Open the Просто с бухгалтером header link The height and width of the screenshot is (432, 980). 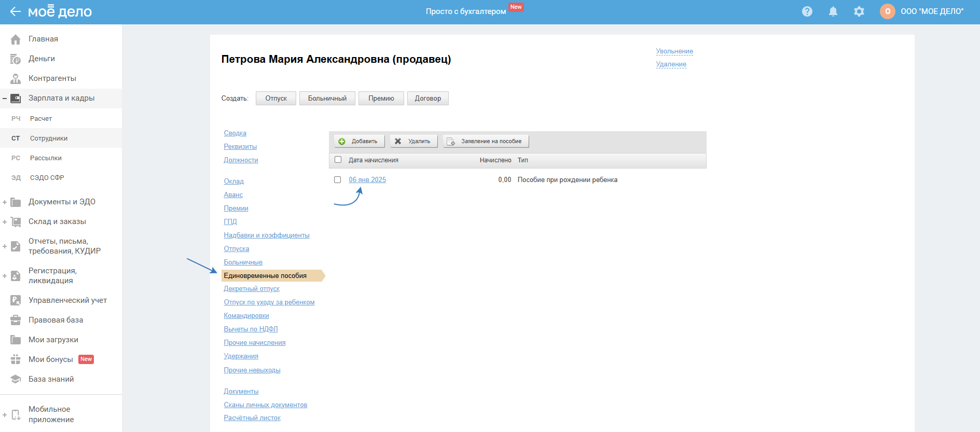click(x=466, y=11)
